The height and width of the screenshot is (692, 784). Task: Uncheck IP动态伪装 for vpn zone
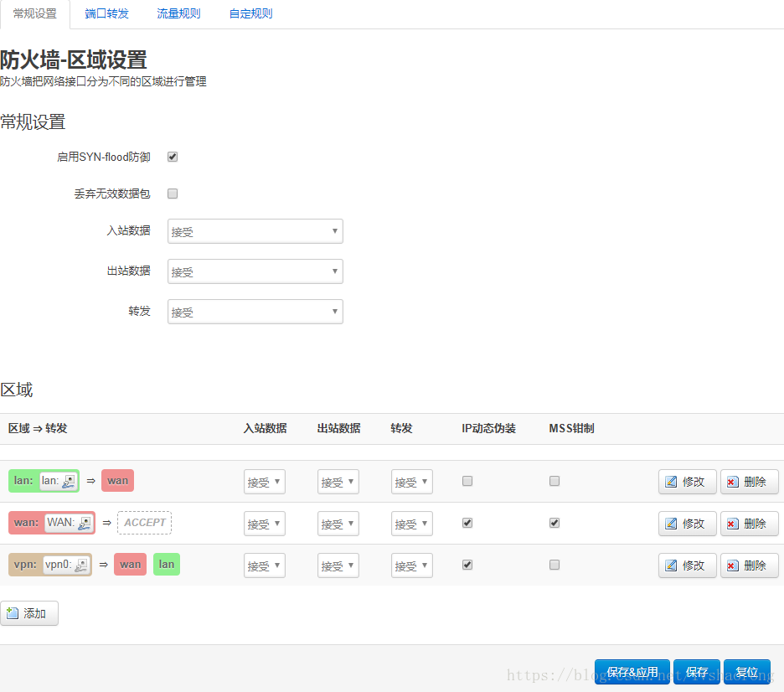467,565
